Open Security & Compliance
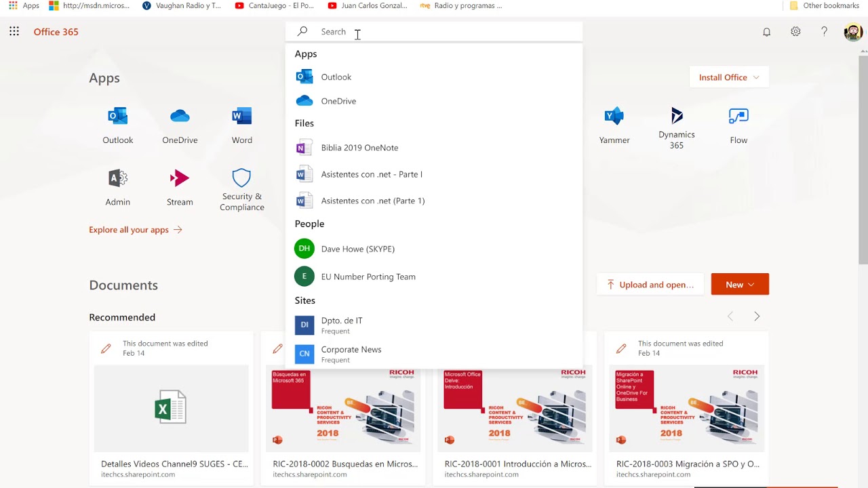 click(241, 188)
